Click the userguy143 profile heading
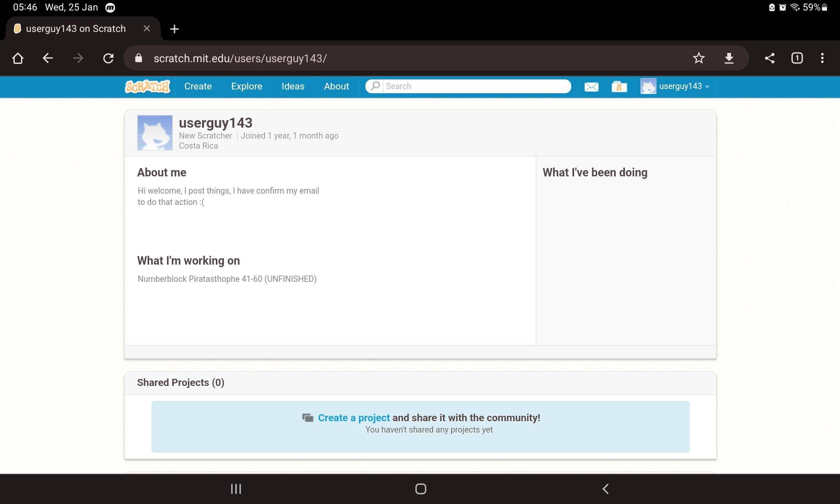Screen dimensions: 840x504 click(215, 123)
